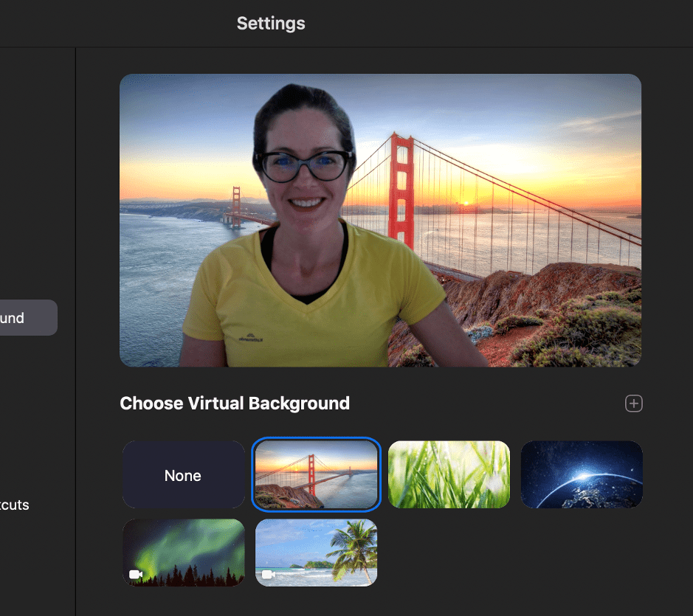Select None as virtual background
Viewport: 693px width, 616px height.
pyautogui.click(x=184, y=474)
